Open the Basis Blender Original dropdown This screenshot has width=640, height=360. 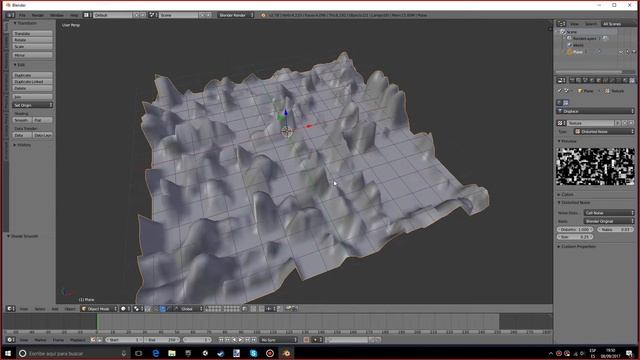(609, 221)
